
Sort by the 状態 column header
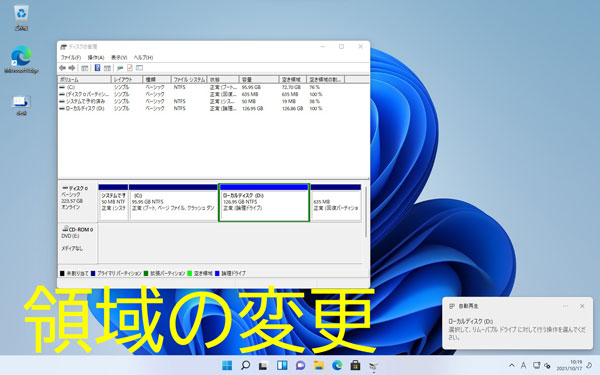coord(223,80)
